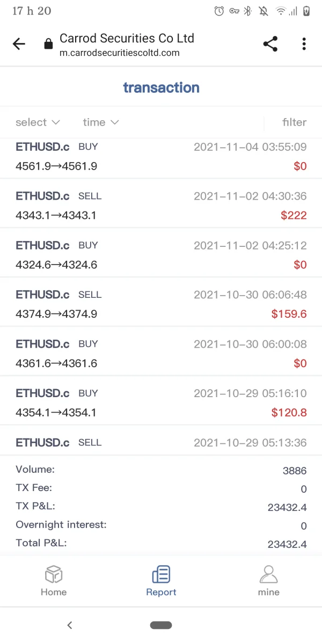The height and width of the screenshot is (644, 322).
Task: Tap the Home cube icon
Action: (x=54, y=574)
